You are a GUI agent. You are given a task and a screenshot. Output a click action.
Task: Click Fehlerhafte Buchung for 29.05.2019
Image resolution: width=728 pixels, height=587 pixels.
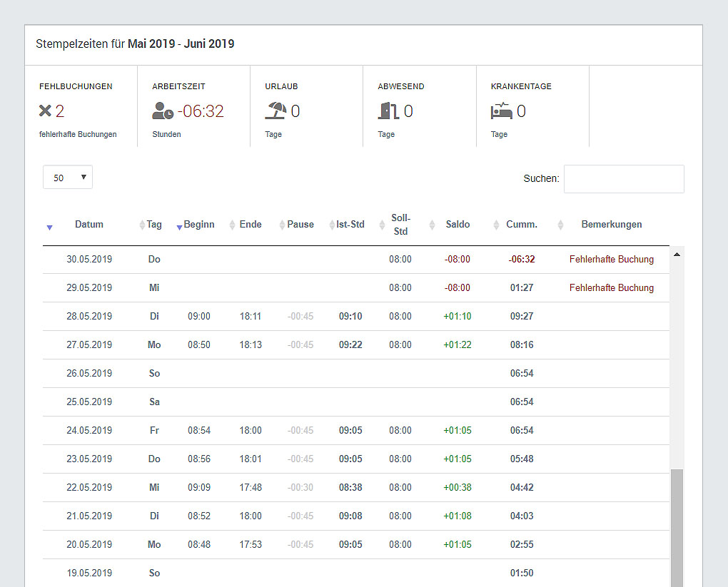[612, 287]
